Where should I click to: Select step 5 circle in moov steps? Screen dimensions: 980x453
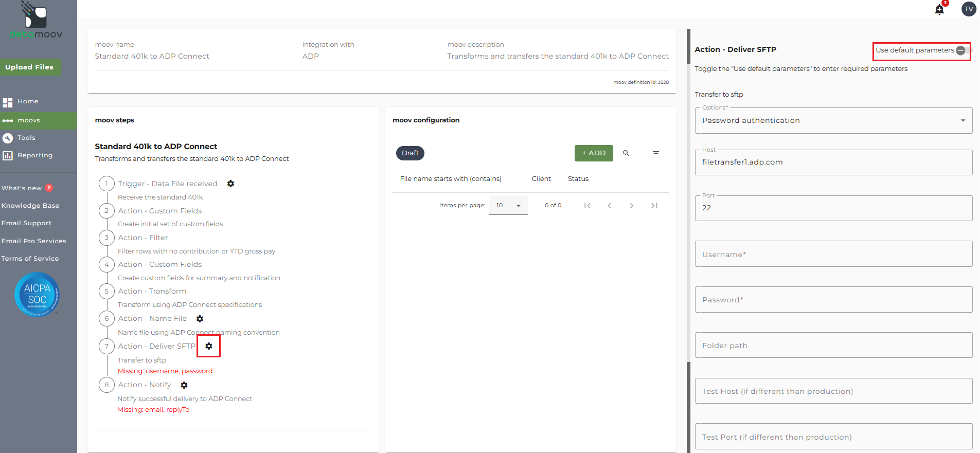(x=106, y=291)
